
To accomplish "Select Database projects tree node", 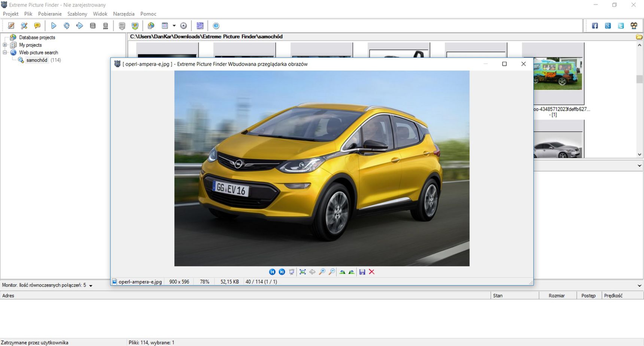I will pyautogui.click(x=37, y=37).
